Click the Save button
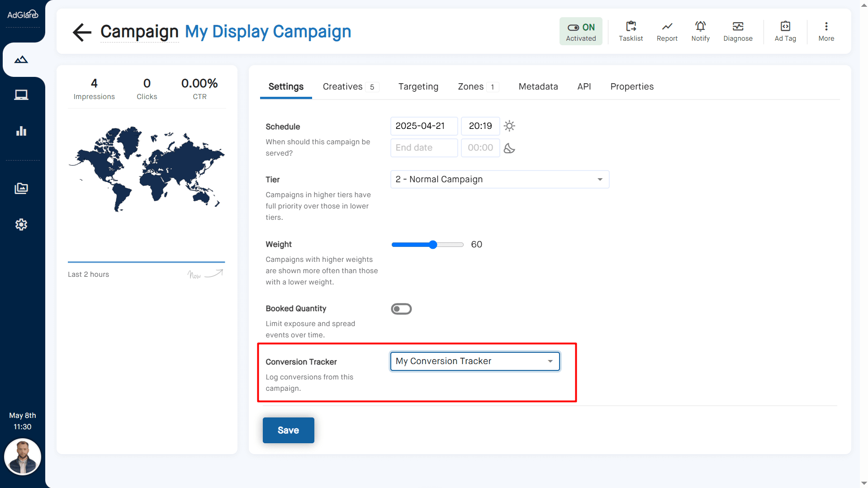 point(288,430)
